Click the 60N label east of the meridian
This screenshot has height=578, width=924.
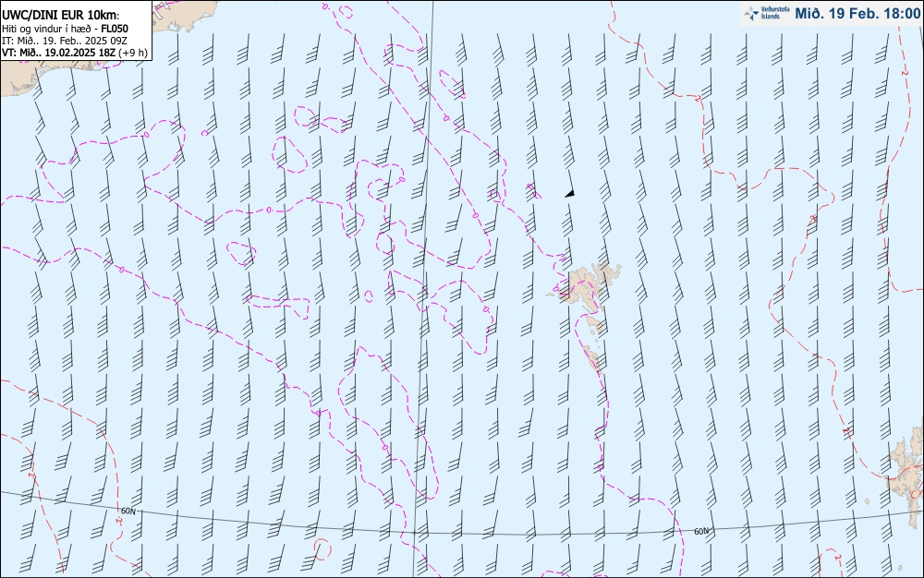[x=701, y=531]
